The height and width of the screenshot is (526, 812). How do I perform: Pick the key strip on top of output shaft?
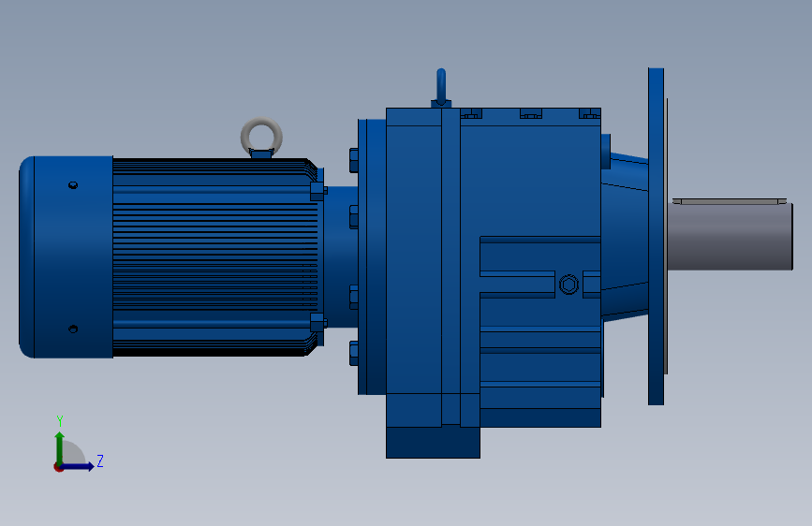coord(730,201)
